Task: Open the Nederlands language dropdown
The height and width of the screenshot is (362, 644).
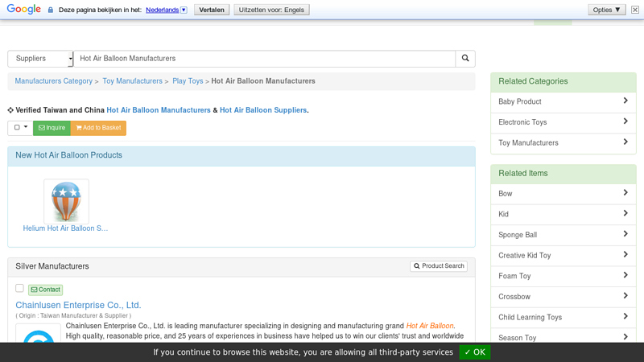Action: [x=184, y=10]
